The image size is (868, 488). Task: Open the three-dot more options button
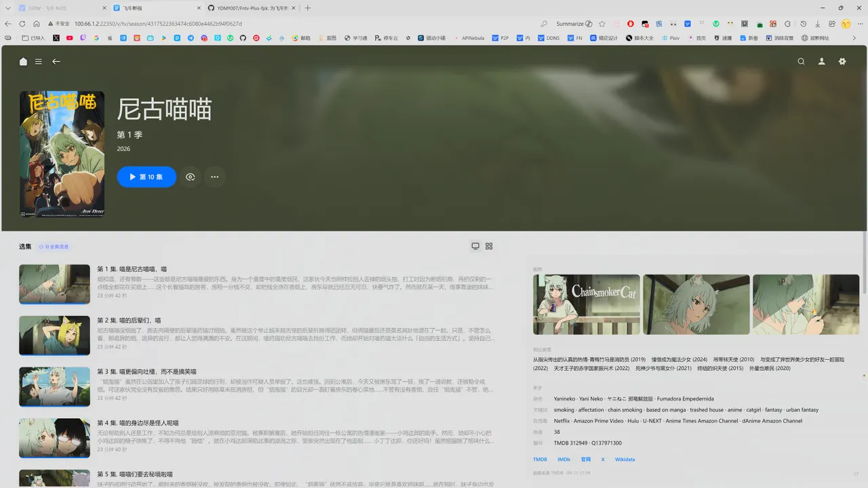click(215, 177)
